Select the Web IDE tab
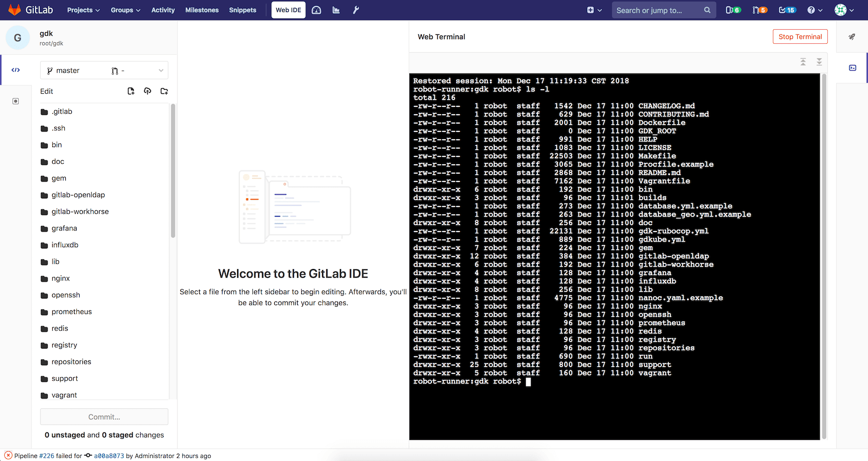 (288, 10)
